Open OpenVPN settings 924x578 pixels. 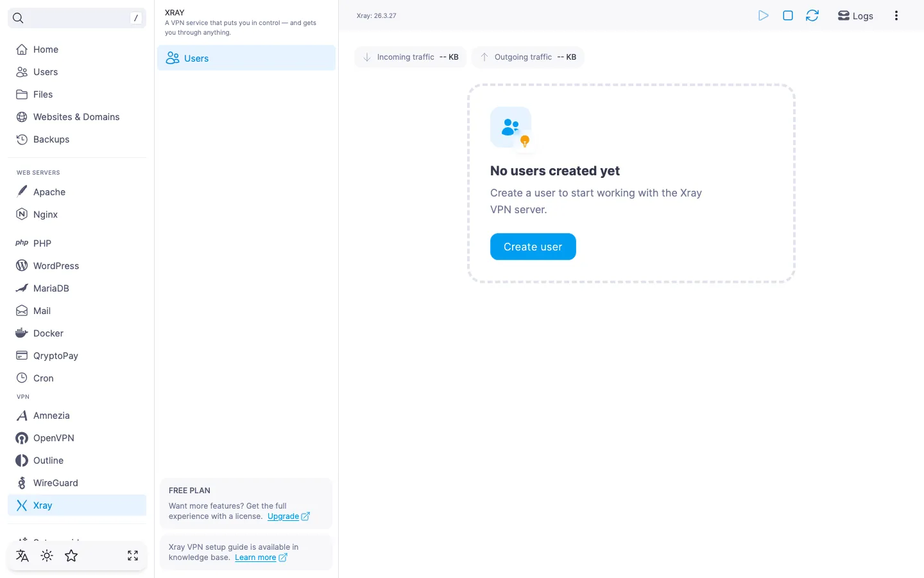(77, 438)
